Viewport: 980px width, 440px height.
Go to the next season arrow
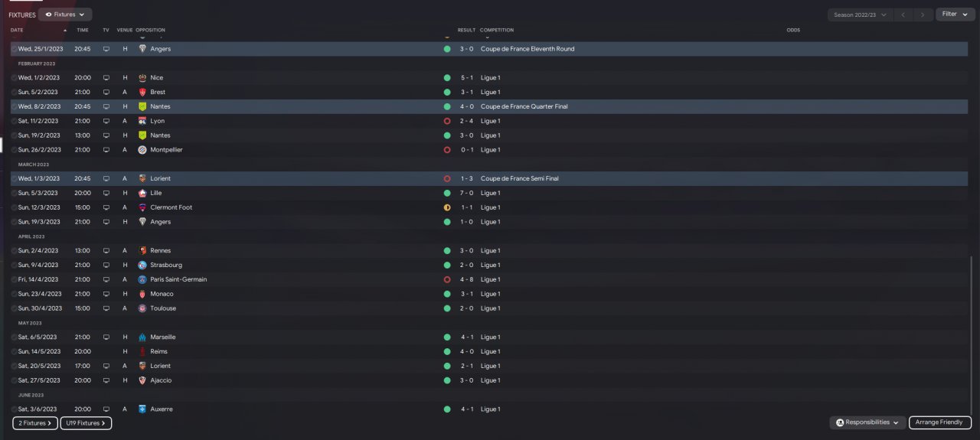(x=924, y=15)
